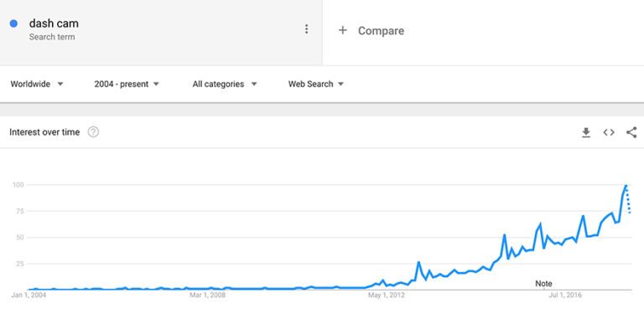Click the Note marker on the chart

coord(543,284)
